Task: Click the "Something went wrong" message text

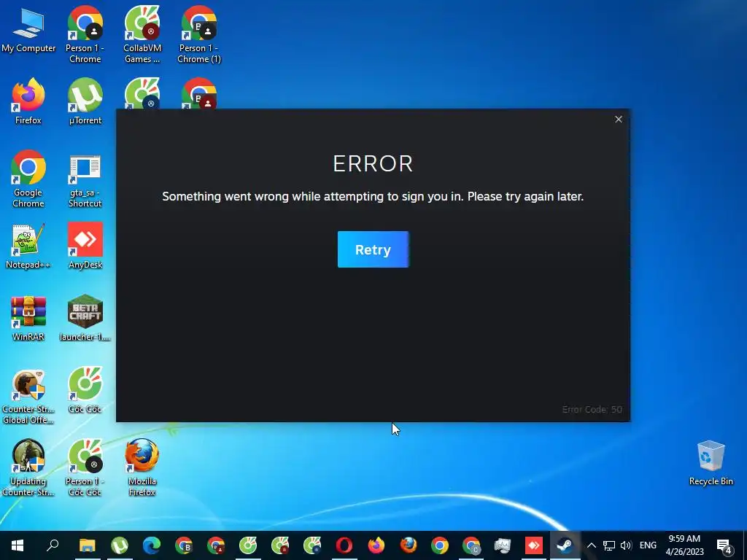Action: click(x=373, y=197)
